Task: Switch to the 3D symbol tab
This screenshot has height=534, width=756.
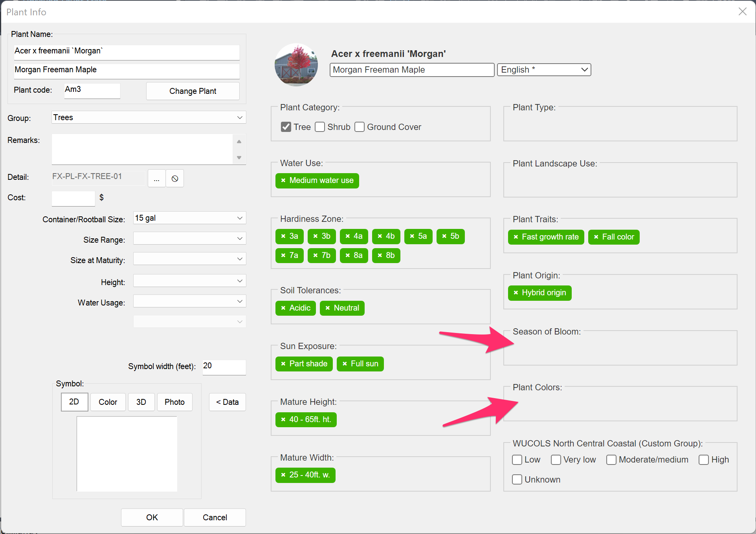Action: [x=141, y=402]
